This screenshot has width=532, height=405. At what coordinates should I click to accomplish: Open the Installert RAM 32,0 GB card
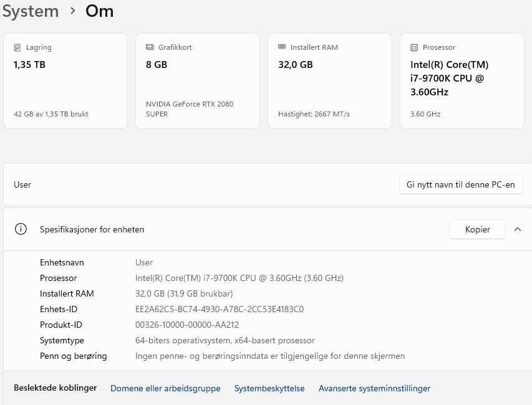pos(329,81)
